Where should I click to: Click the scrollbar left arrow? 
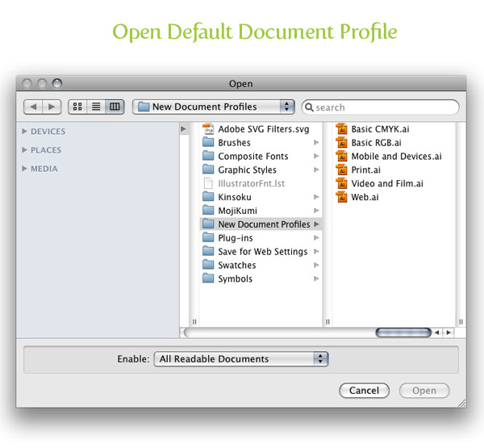[436, 333]
